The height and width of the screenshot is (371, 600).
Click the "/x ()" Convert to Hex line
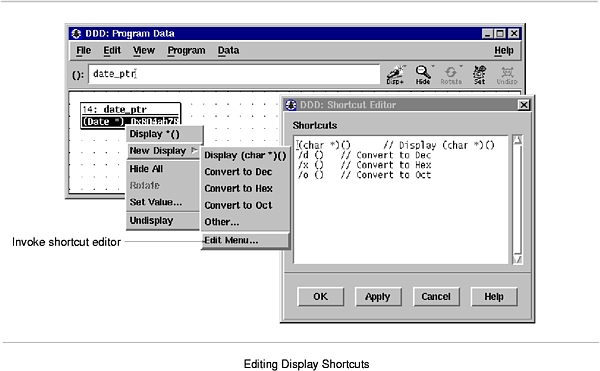click(x=365, y=165)
